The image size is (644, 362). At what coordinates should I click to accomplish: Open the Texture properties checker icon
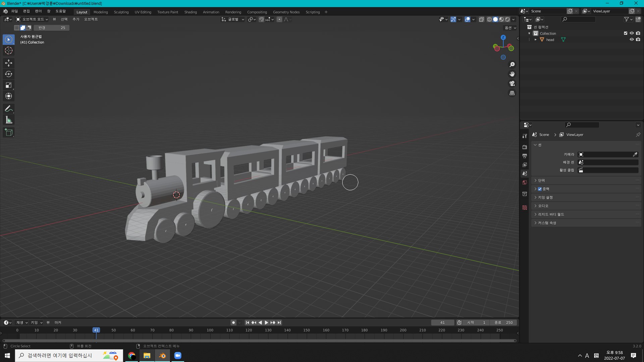coord(525,207)
